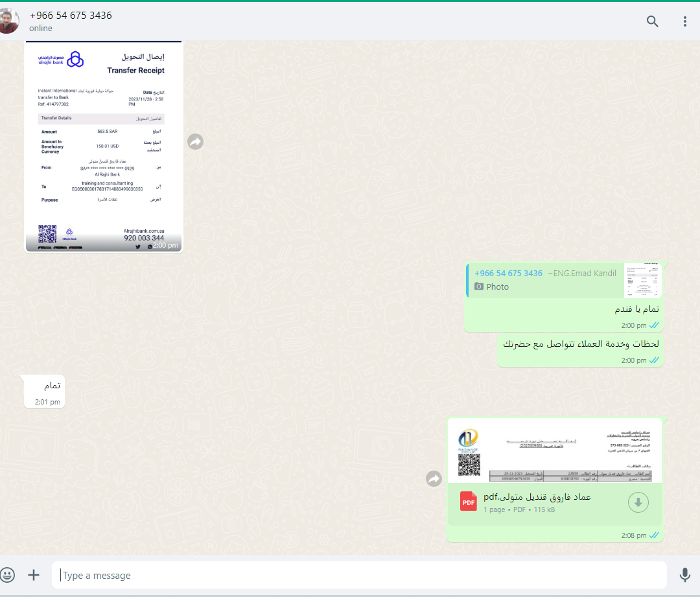Open the Transfer Receipt image
700x597 pixels.
coord(104,146)
